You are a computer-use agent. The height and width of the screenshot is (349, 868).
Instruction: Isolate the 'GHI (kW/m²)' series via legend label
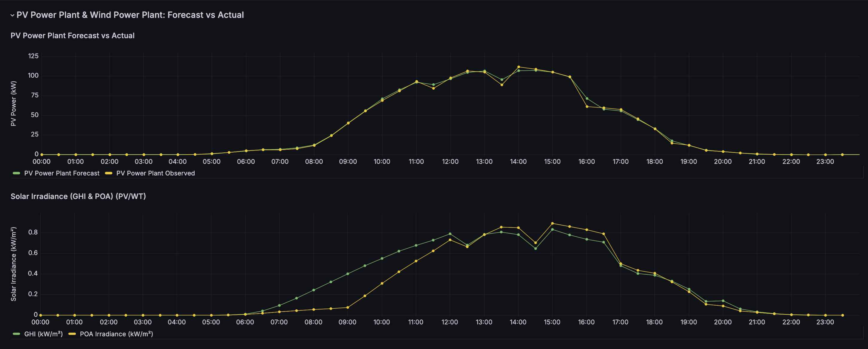43,334
